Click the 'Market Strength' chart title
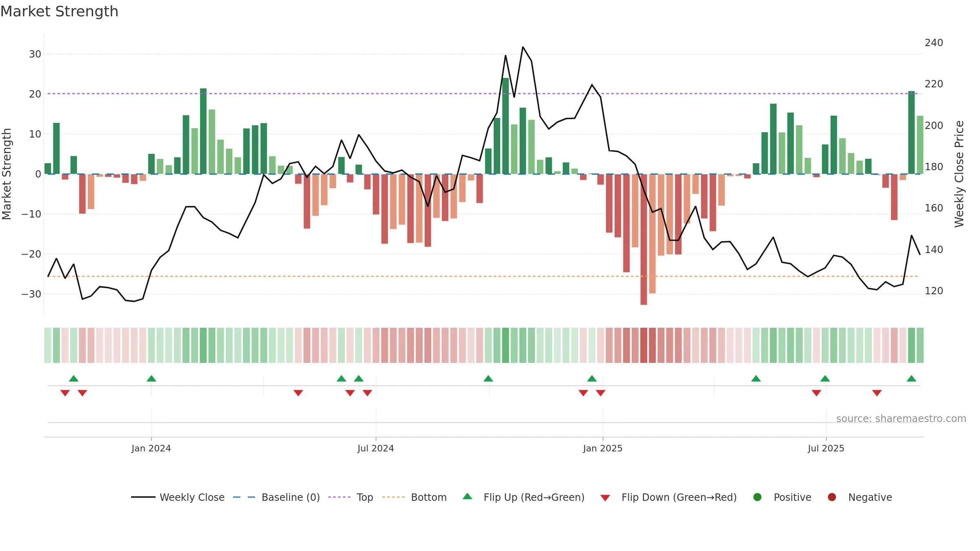Viewport: 980px width, 551px height. [59, 11]
